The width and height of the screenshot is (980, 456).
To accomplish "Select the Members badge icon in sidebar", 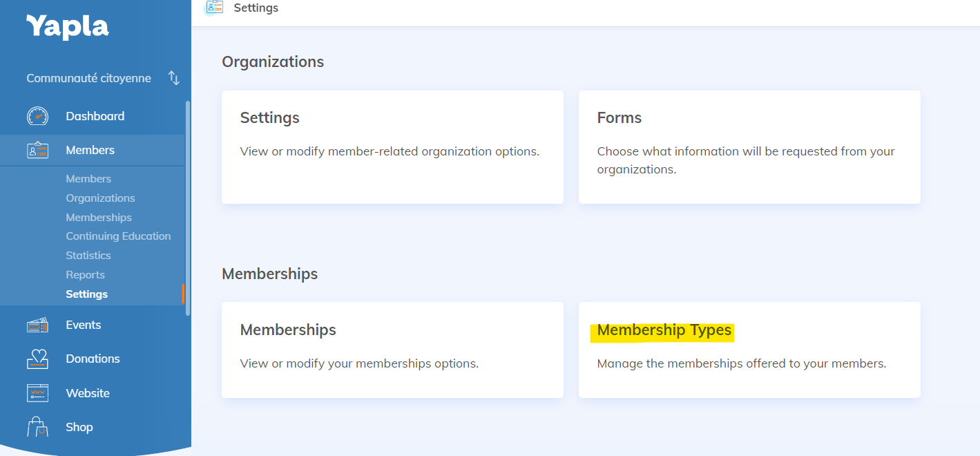I will [x=37, y=149].
